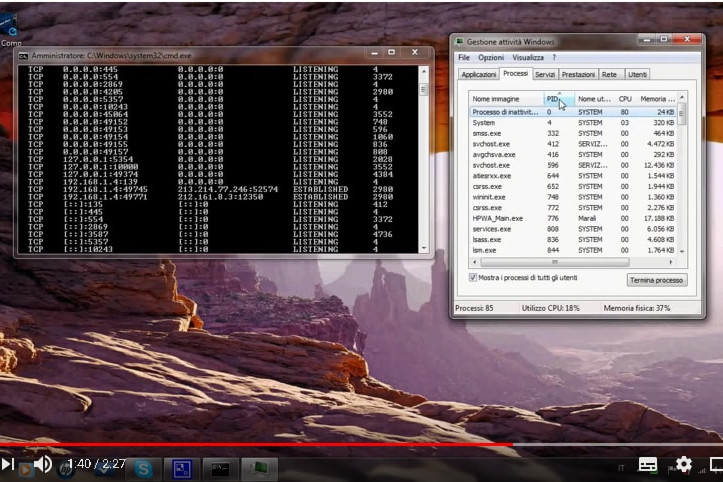This screenshot has height=482, width=723.
Task: Switch to the Applicazioni tab
Action: click(479, 74)
